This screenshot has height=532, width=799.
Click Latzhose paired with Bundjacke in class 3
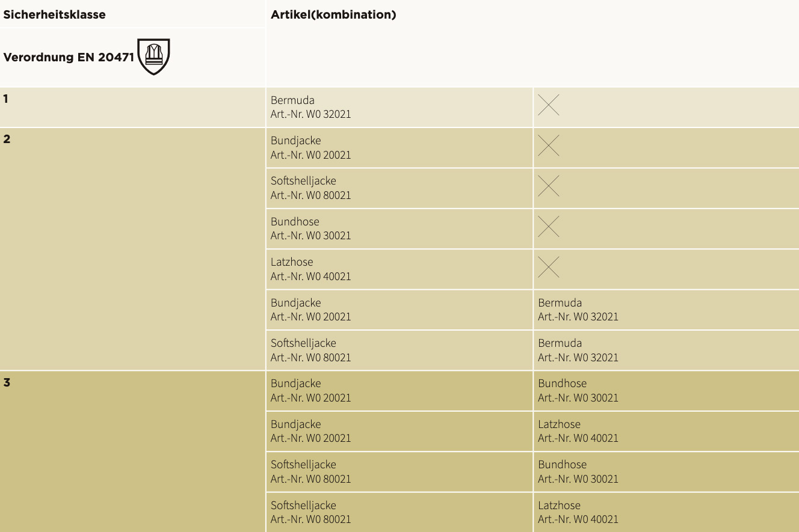pyautogui.click(x=578, y=431)
